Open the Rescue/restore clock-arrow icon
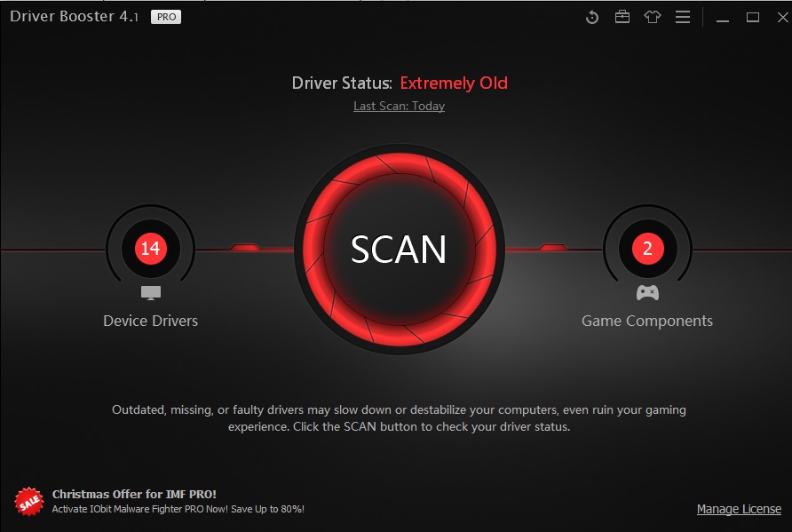 [592, 18]
